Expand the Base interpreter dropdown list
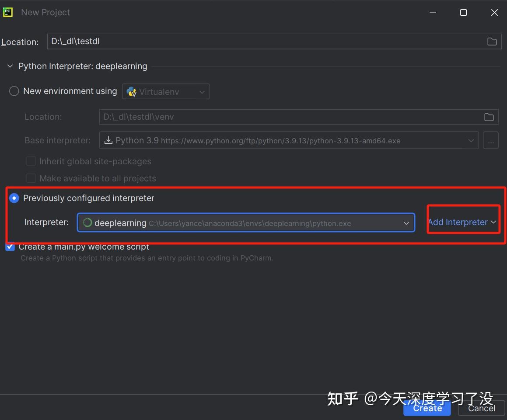Image resolution: width=507 pixels, height=420 pixels. 471,140
